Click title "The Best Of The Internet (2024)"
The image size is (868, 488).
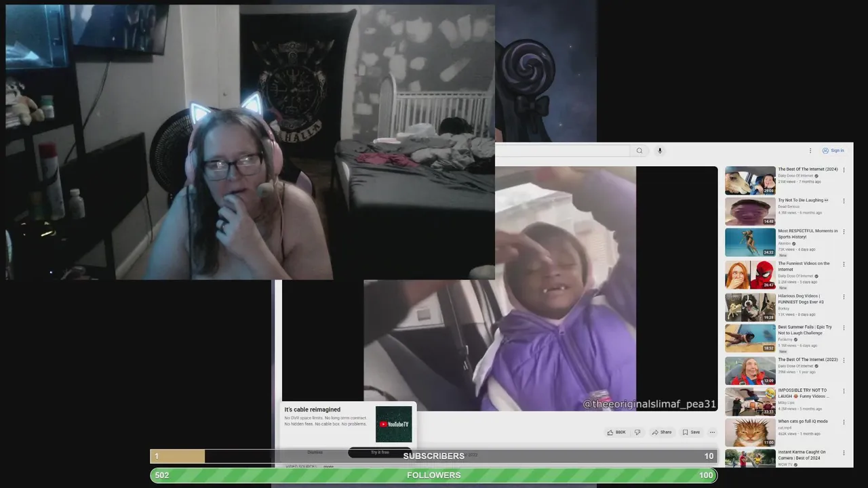(808, 169)
